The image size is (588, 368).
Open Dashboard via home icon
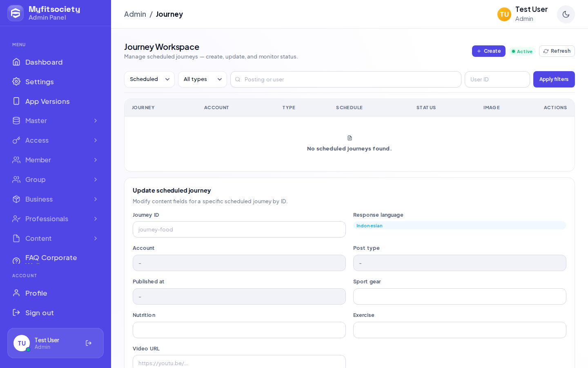pyautogui.click(x=16, y=62)
